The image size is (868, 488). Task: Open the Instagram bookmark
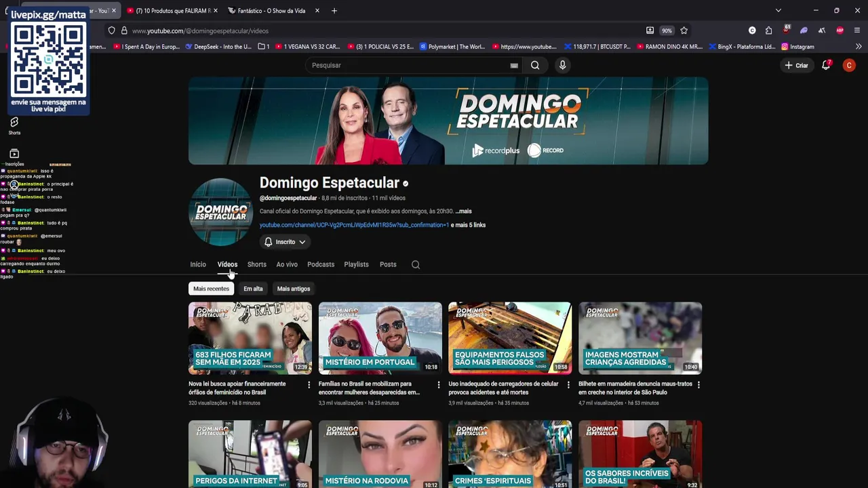pyautogui.click(x=797, y=47)
